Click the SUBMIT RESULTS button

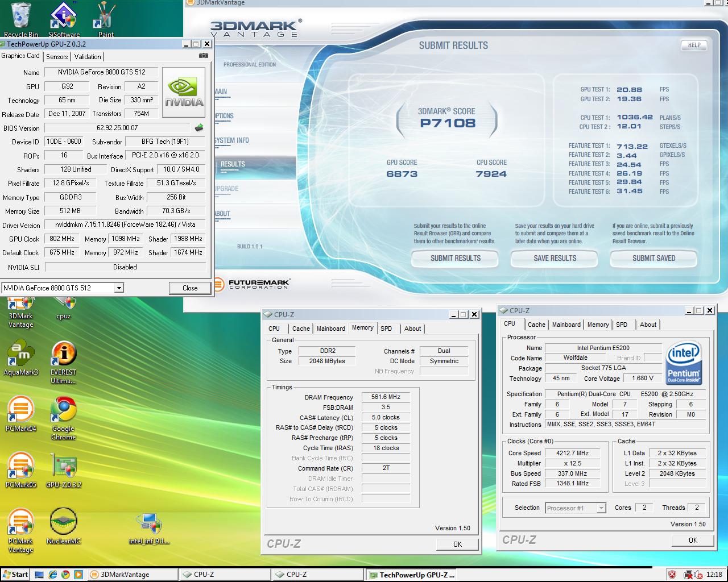[x=456, y=258]
